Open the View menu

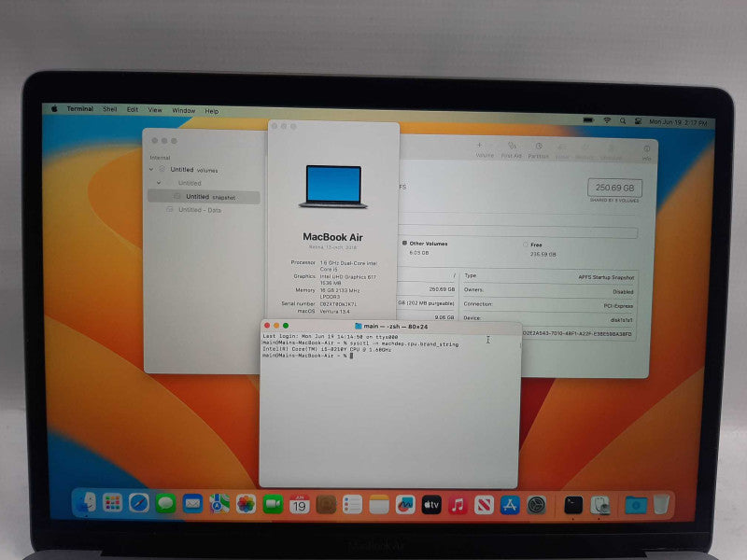click(155, 110)
